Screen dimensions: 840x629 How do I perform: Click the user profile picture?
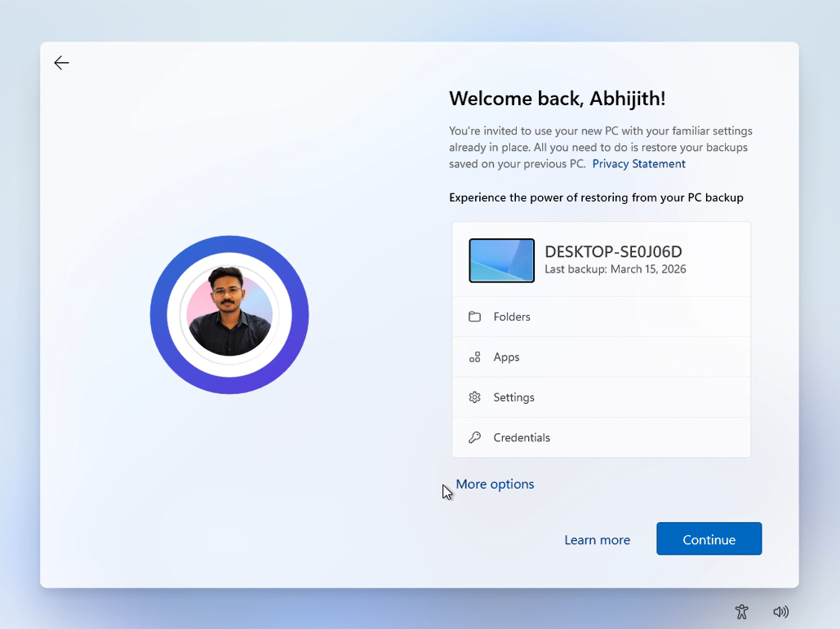[229, 314]
